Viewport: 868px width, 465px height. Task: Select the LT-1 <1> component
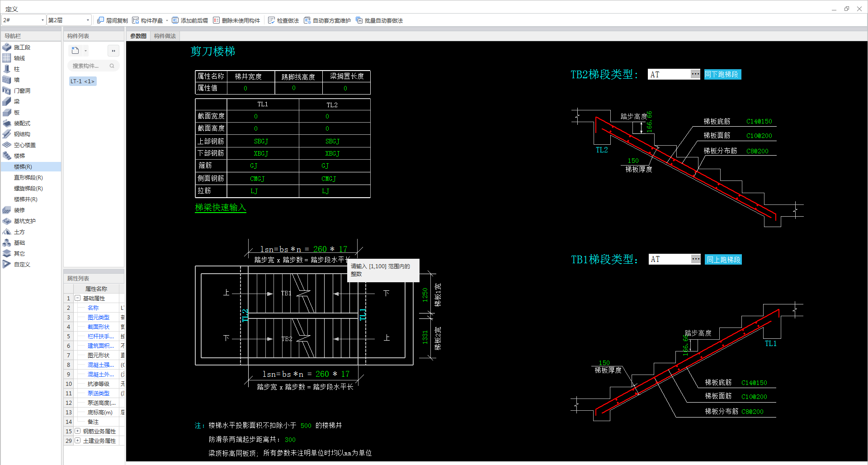82,81
